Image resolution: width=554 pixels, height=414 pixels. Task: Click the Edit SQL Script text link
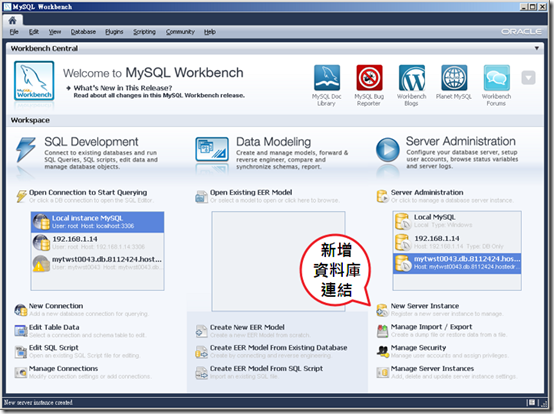point(54,348)
